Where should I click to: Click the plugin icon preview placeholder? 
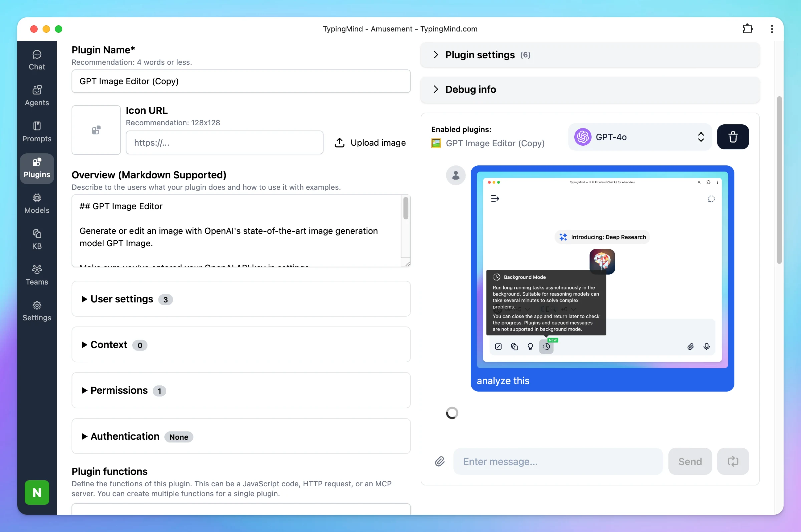click(96, 130)
